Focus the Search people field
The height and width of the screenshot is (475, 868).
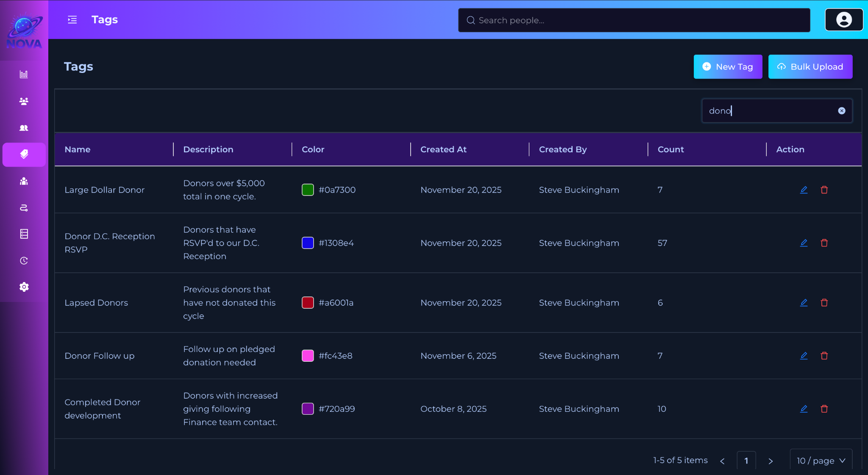coord(634,20)
